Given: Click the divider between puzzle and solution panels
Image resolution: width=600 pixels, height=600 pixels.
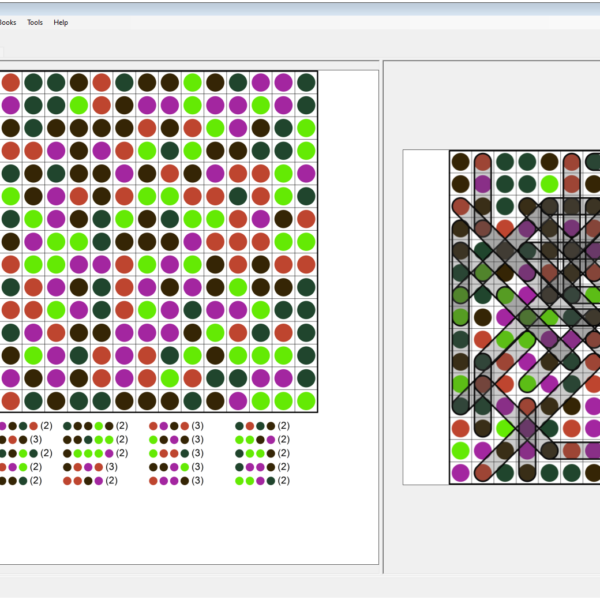Looking at the screenshot, I should coord(381,300).
